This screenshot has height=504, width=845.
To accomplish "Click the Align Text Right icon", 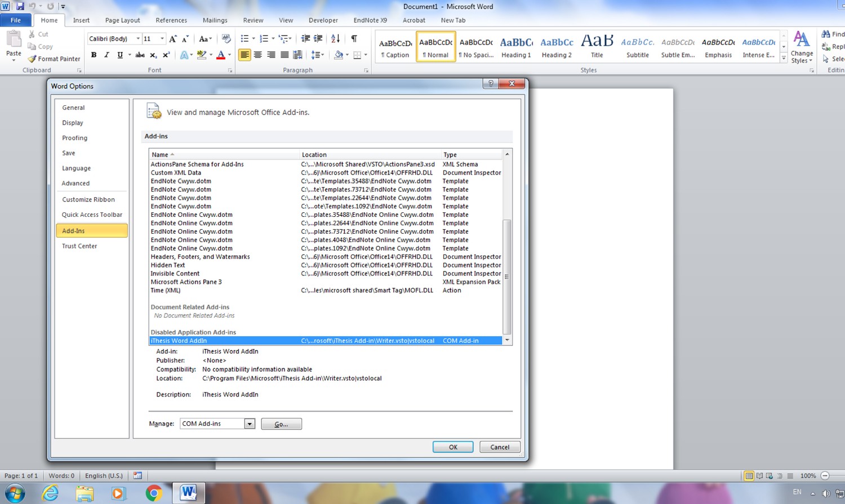I will click(271, 55).
